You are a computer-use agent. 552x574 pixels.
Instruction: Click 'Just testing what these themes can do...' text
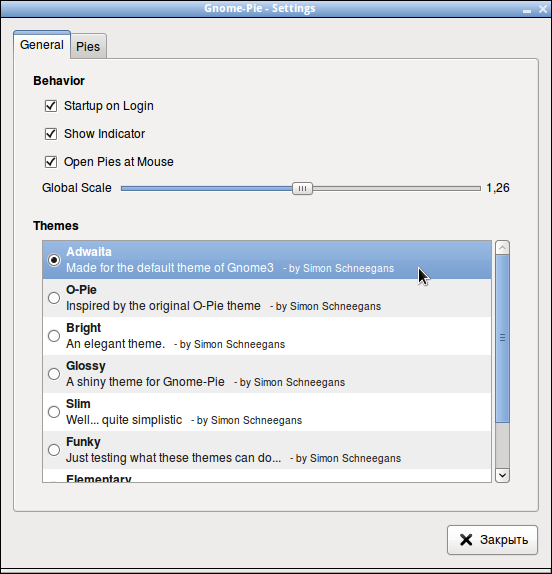click(174, 458)
